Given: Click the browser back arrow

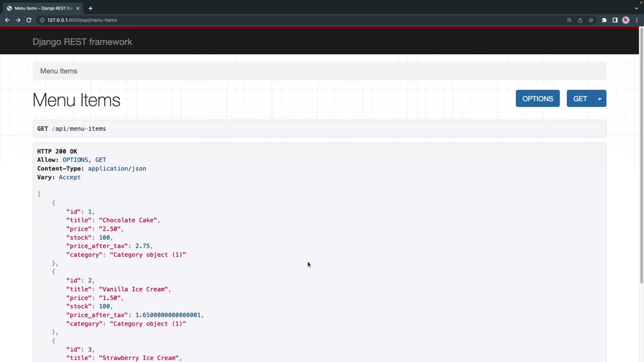Looking at the screenshot, I should pyautogui.click(x=7, y=20).
